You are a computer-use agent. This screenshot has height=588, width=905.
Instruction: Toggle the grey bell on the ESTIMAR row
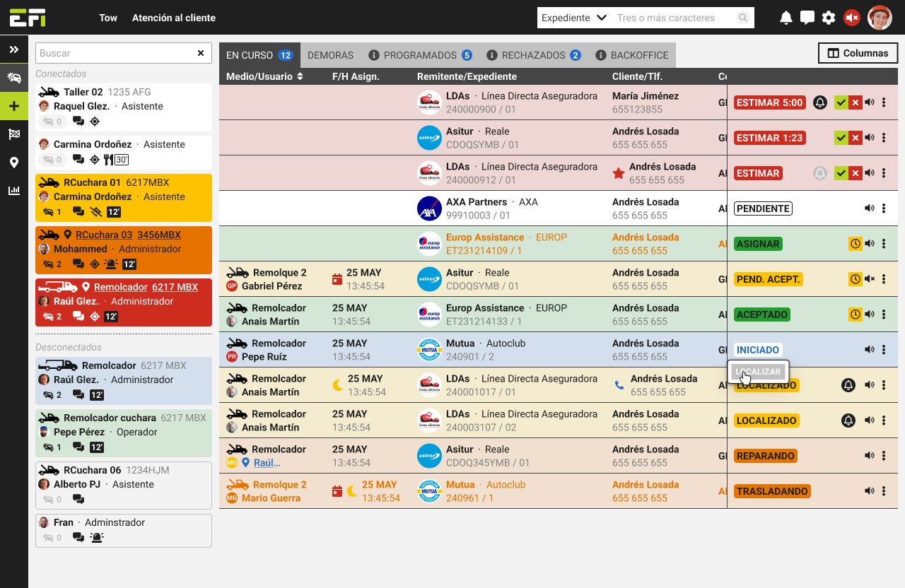[819, 173]
